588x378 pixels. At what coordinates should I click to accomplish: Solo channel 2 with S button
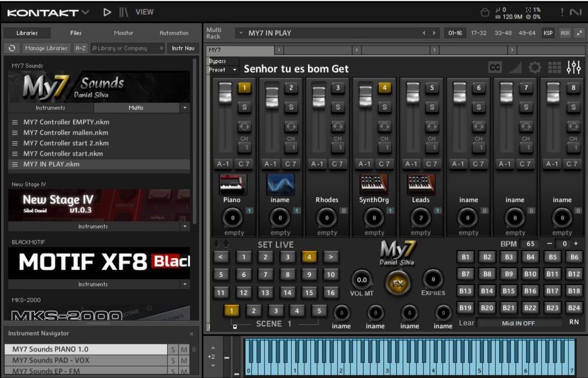291,107
